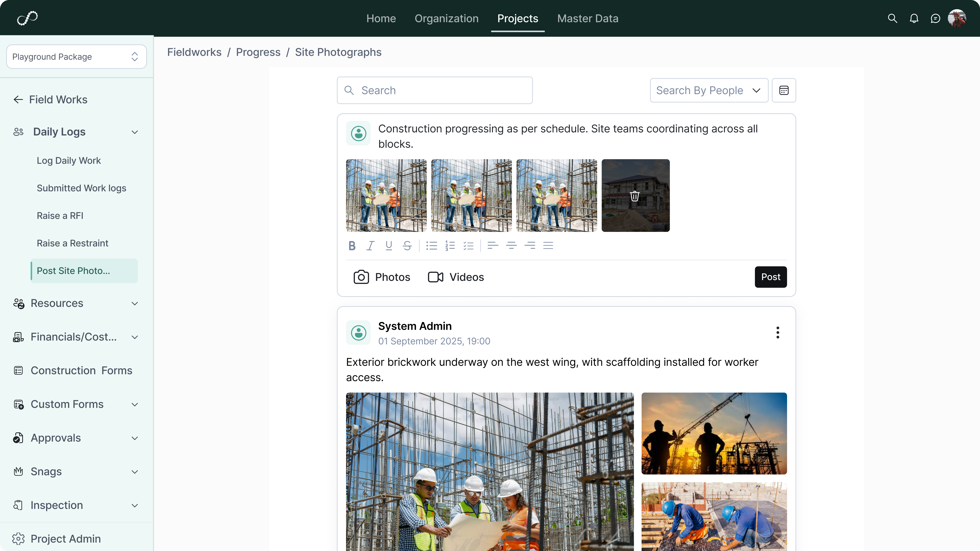Open the user profile avatar

tap(957, 18)
